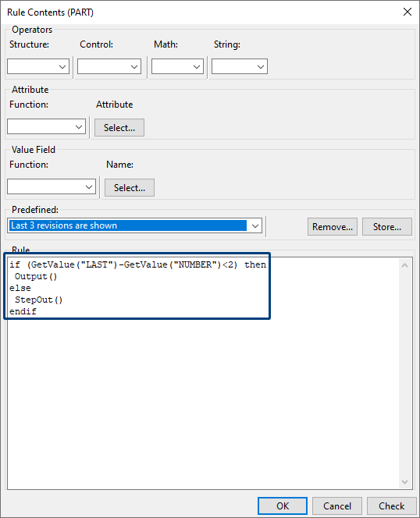The width and height of the screenshot is (420, 518).
Task: Confirm the rule with OK
Action: point(283,506)
